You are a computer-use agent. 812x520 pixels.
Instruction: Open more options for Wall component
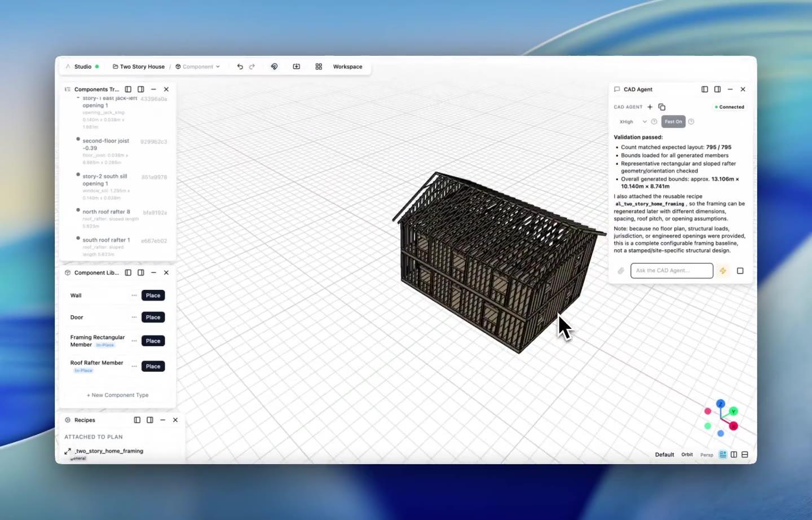point(134,296)
